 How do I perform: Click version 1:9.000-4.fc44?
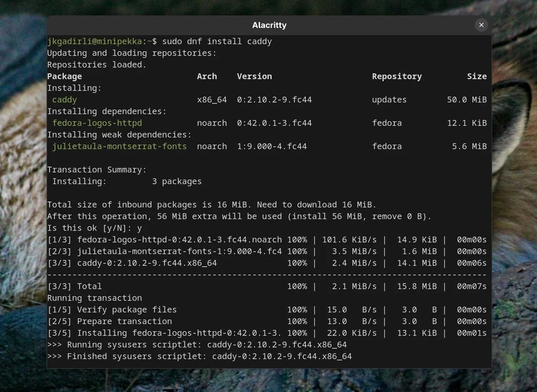click(x=272, y=146)
